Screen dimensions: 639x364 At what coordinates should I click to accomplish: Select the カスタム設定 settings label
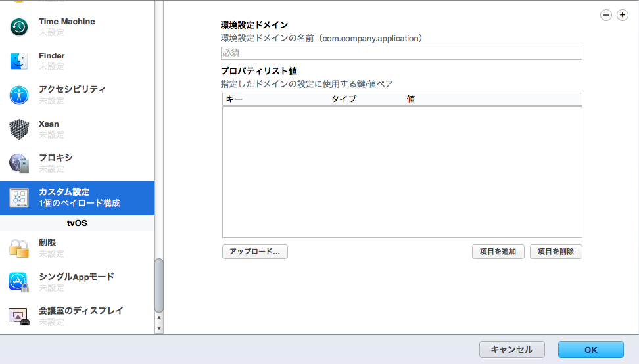pyautogui.click(x=64, y=192)
